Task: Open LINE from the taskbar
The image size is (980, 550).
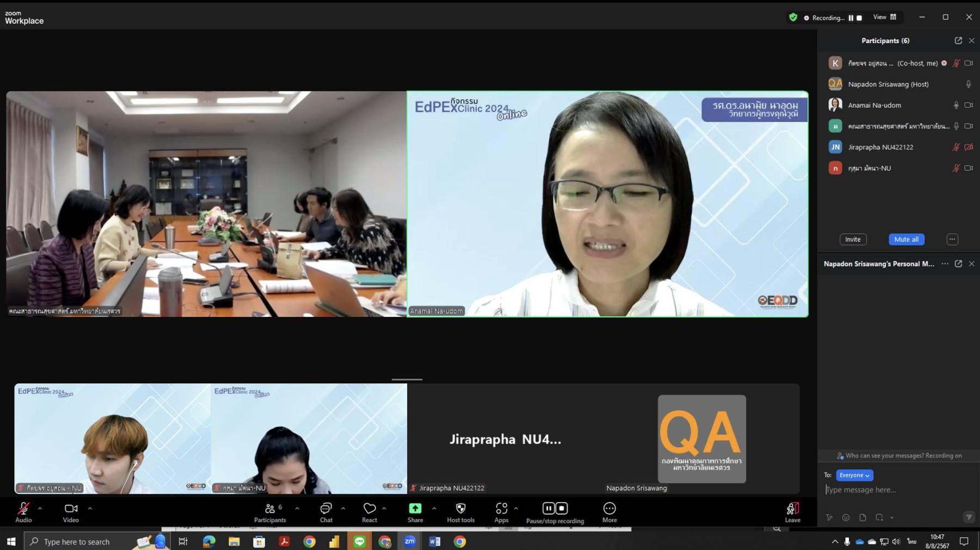Action: [x=359, y=541]
